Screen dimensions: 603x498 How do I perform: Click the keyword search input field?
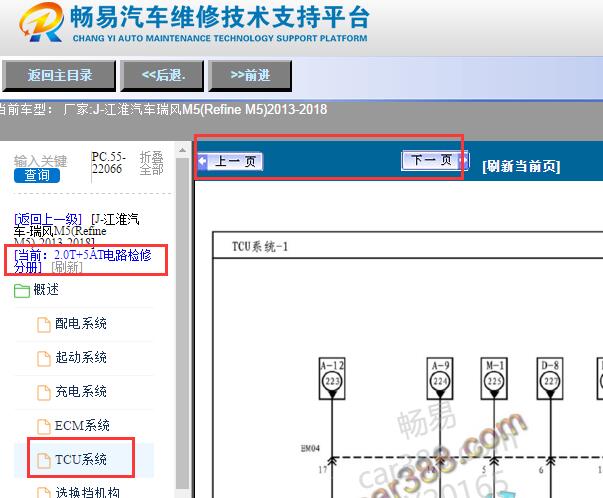[41, 161]
